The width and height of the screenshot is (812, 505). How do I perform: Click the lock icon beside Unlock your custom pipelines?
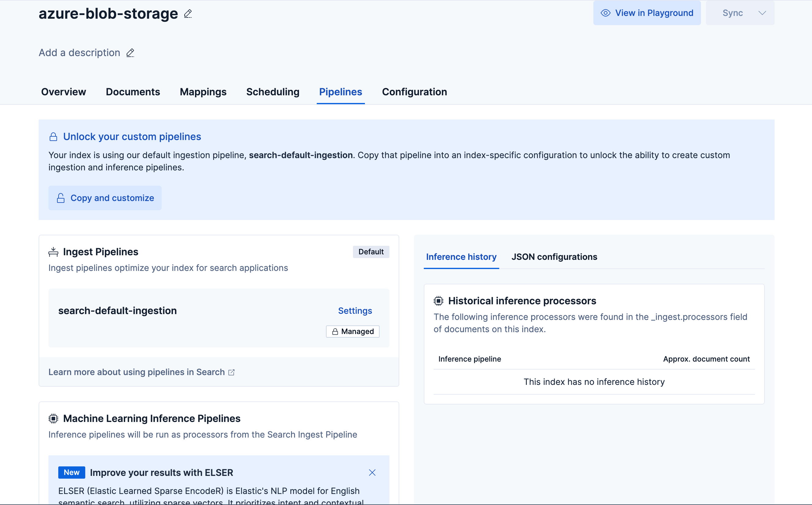pyautogui.click(x=53, y=137)
